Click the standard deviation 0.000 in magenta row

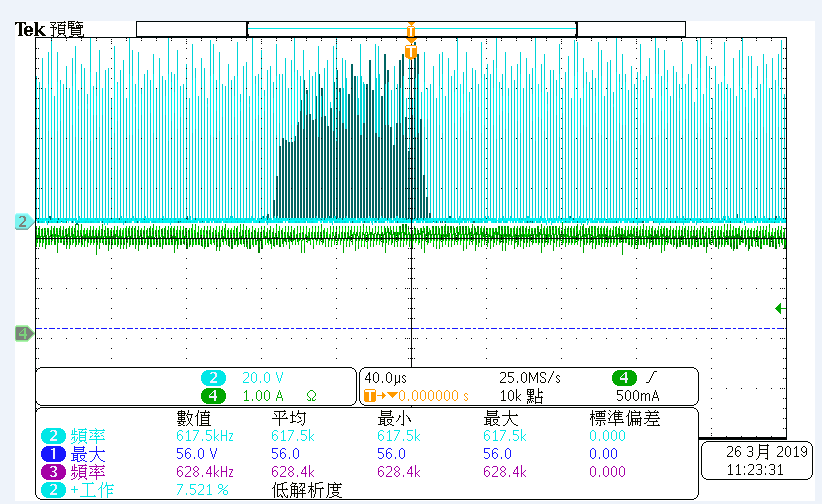(x=607, y=471)
